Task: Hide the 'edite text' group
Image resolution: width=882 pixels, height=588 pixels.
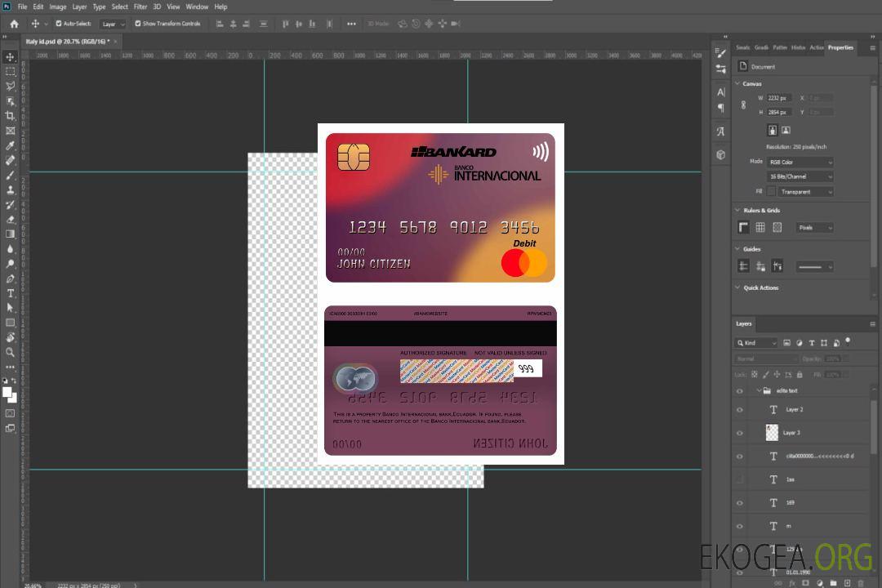Action: (x=740, y=391)
